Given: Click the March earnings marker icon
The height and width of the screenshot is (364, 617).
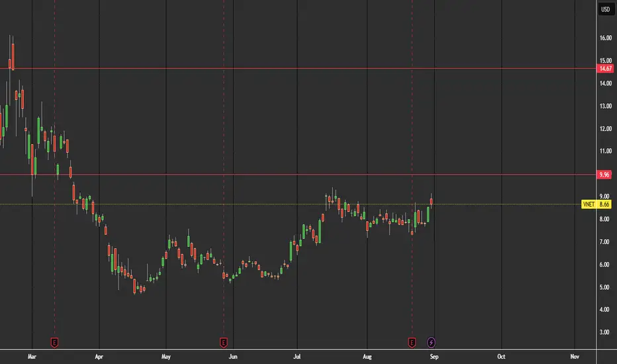Looking at the screenshot, I should (x=55, y=342).
